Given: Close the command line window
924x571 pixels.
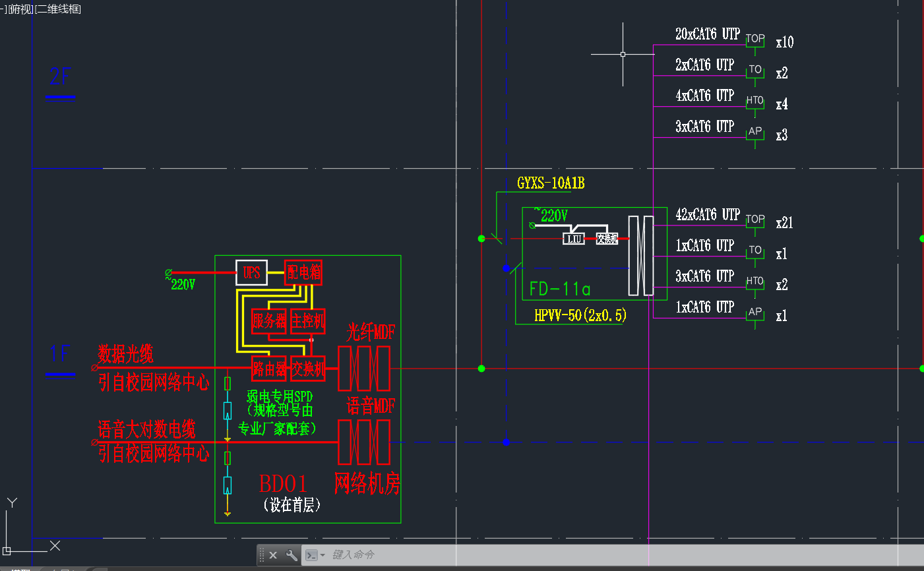Looking at the screenshot, I should (273, 555).
